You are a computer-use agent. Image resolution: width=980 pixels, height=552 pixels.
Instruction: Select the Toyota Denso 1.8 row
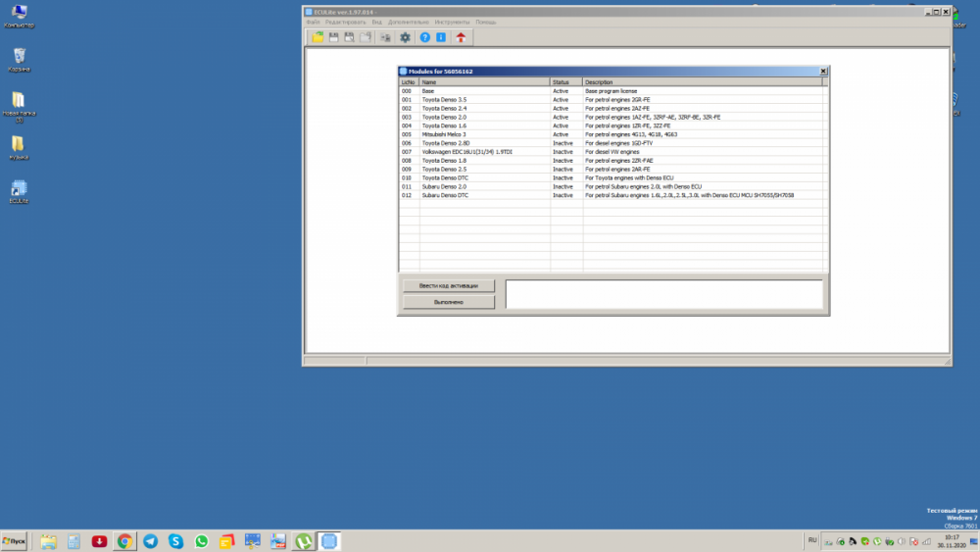612,161
